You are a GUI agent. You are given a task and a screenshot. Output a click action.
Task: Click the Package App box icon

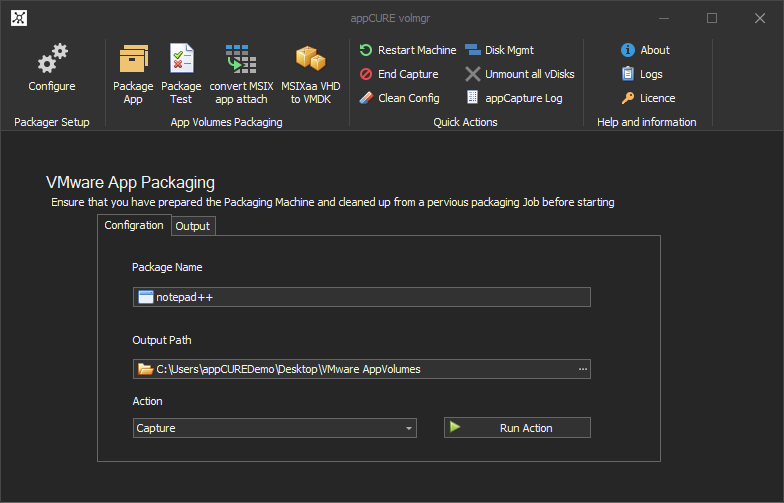click(134, 58)
